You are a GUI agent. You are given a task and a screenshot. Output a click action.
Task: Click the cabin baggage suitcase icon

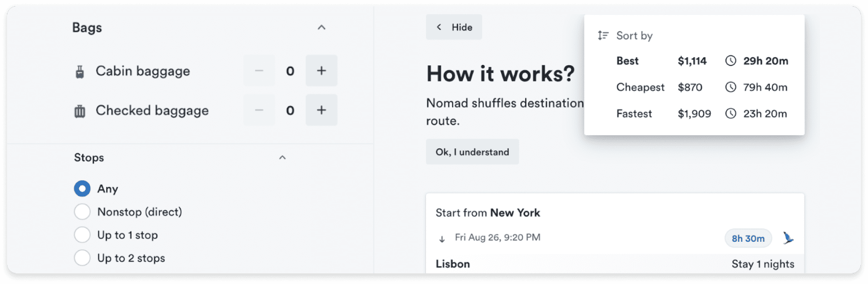[x=80, y=72]
